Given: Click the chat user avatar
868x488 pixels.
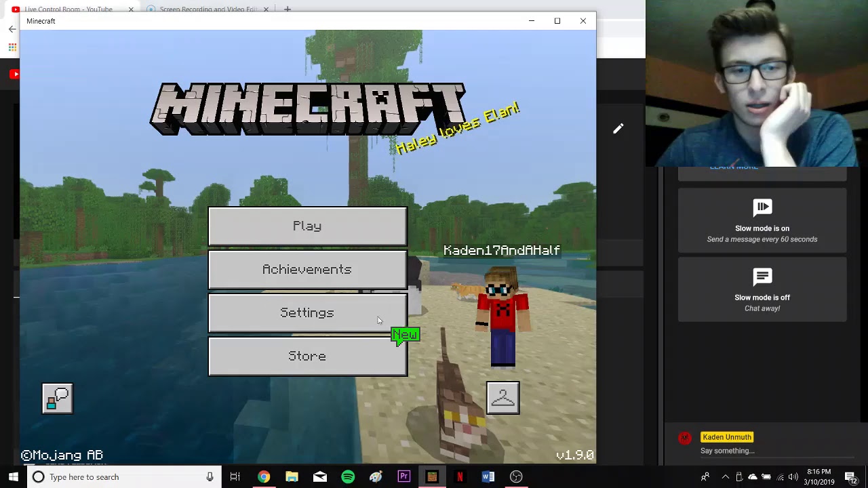Looking at the screenshot, I should [x=685, y=438].
